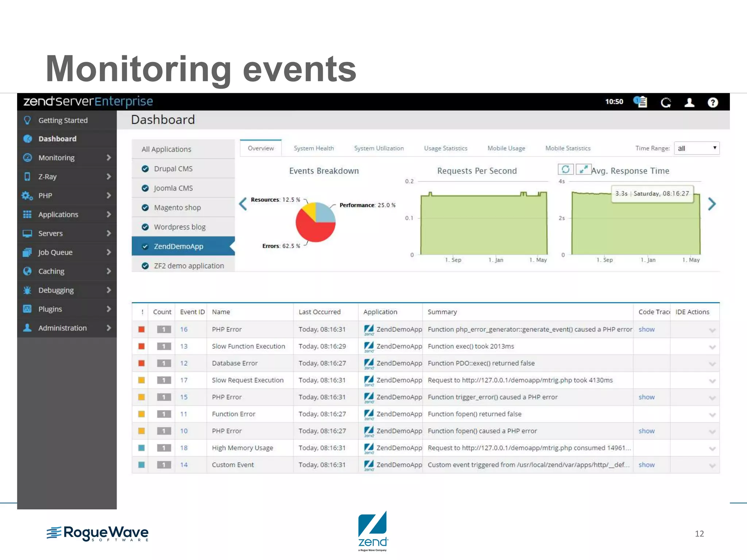This screenshot has height=560, width=747.
Task: Expand the Z-Ray submenu arrow
Action: (109, 176)
